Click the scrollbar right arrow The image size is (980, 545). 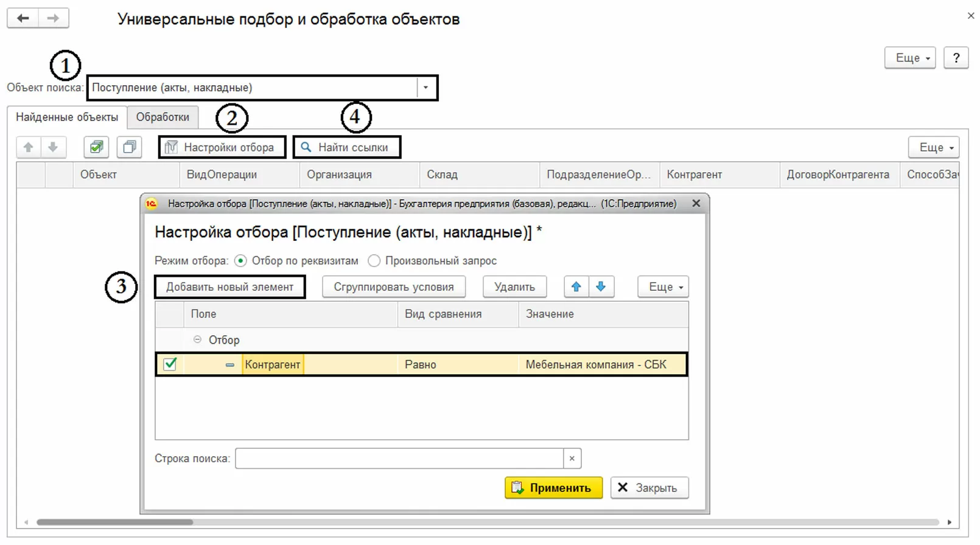click(x=950, y=522)
